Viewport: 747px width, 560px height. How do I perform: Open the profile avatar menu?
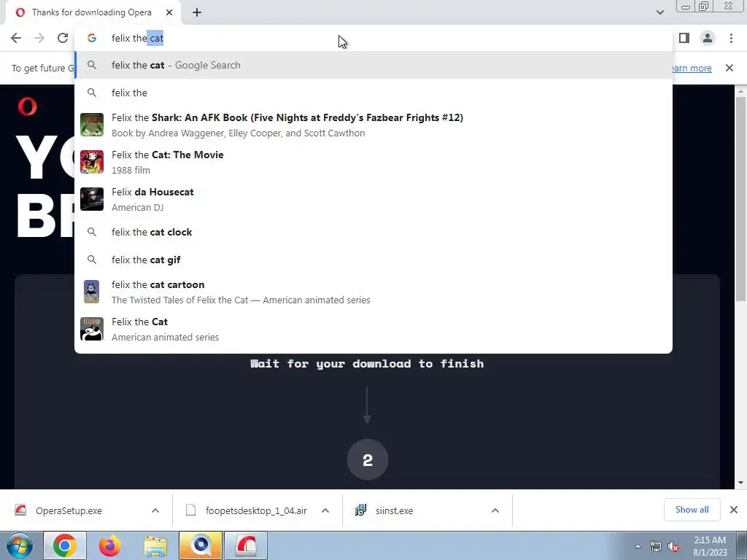[x=708, y=38]
